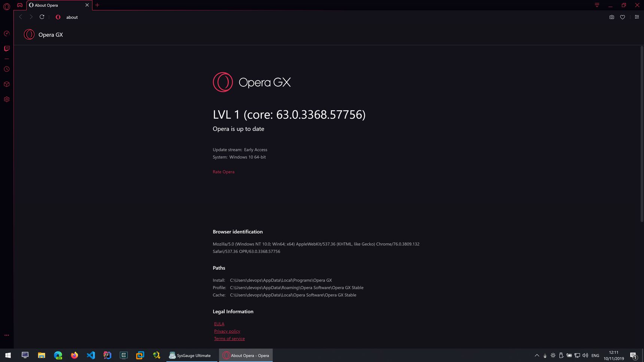Open the volume speaker tray icon
Viewport: 644px width, 362px height.
[x=585, y=355]
